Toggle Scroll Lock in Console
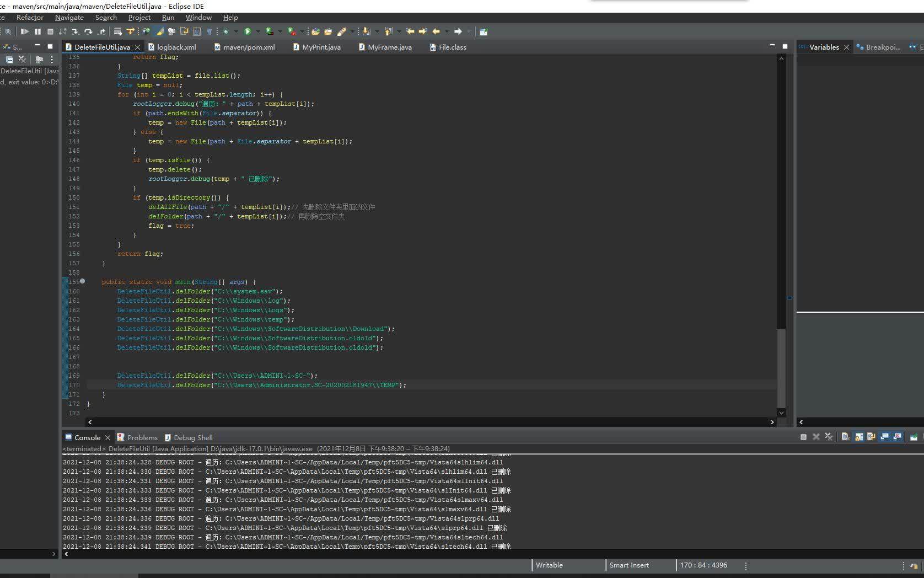Viewport: 924px width, 578px height. pos(859,437)
